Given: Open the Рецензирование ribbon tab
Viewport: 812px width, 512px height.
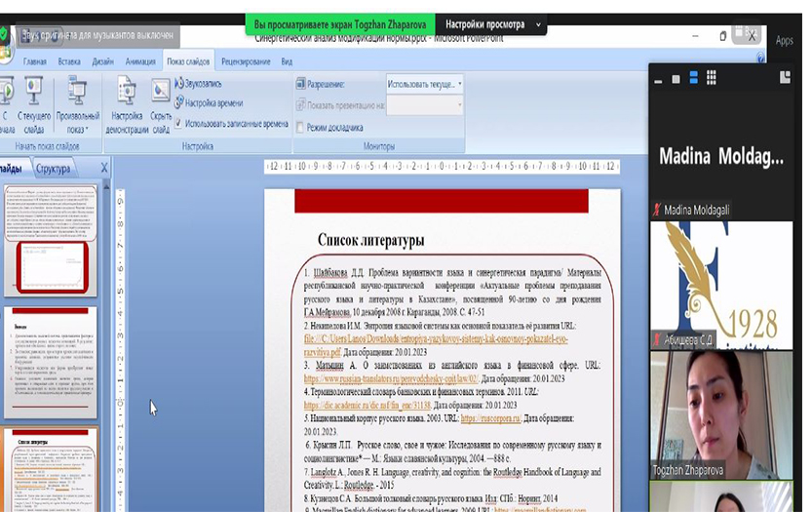Looking at the screenshot, I should 246,61.
